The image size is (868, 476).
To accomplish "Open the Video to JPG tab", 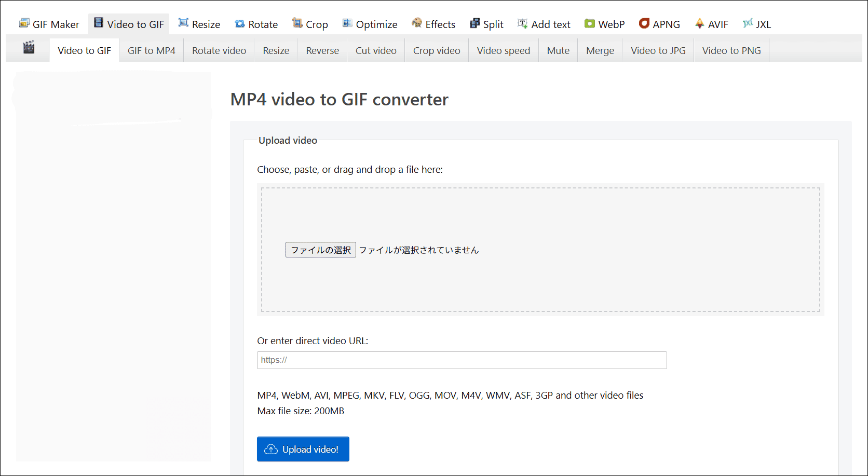I will pos(658,50).
